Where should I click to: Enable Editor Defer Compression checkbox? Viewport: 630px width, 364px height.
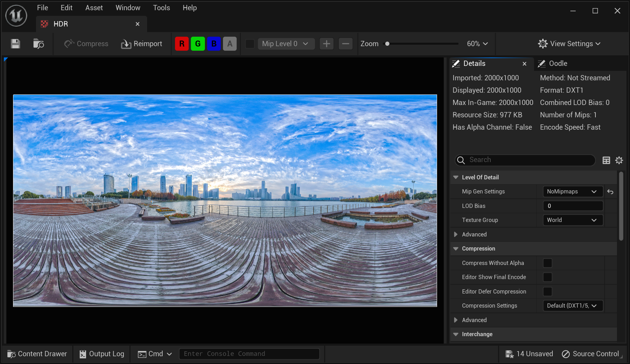[547, 292]
